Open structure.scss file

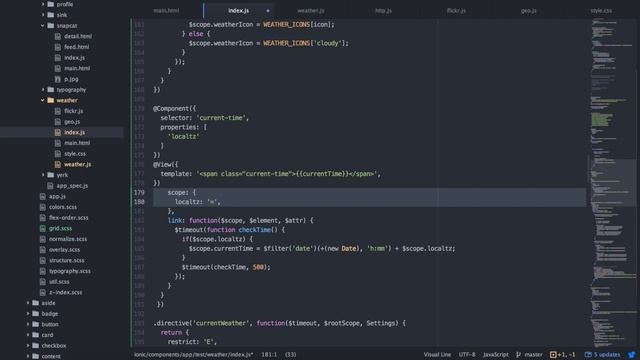[x=67, y=260]
